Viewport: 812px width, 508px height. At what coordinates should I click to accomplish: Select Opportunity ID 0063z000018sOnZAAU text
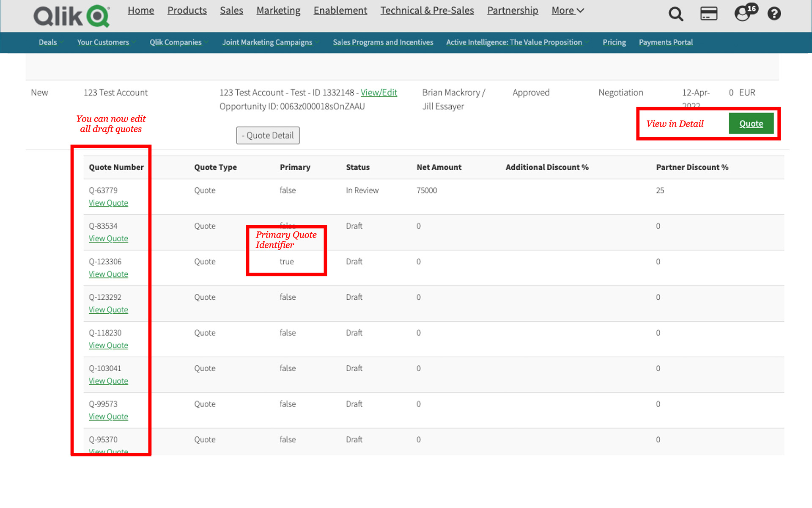(x=292, y=107)
